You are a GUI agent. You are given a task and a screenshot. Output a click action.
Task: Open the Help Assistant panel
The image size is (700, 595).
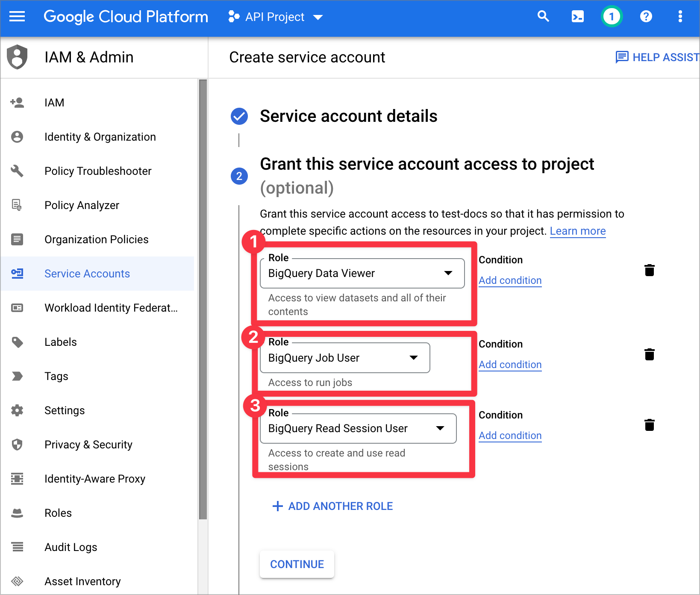click(x=657, y=57)
